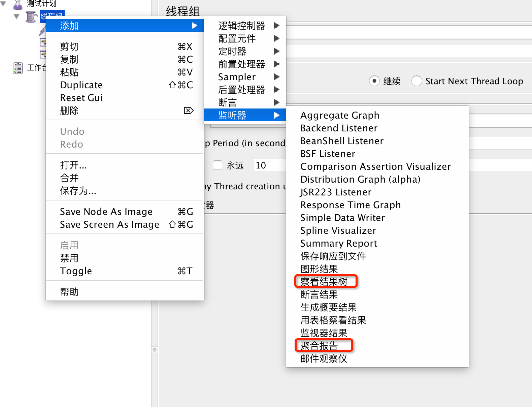Click Save Node As Image
This screenshot has width=532, height=407.
(106, 212)
